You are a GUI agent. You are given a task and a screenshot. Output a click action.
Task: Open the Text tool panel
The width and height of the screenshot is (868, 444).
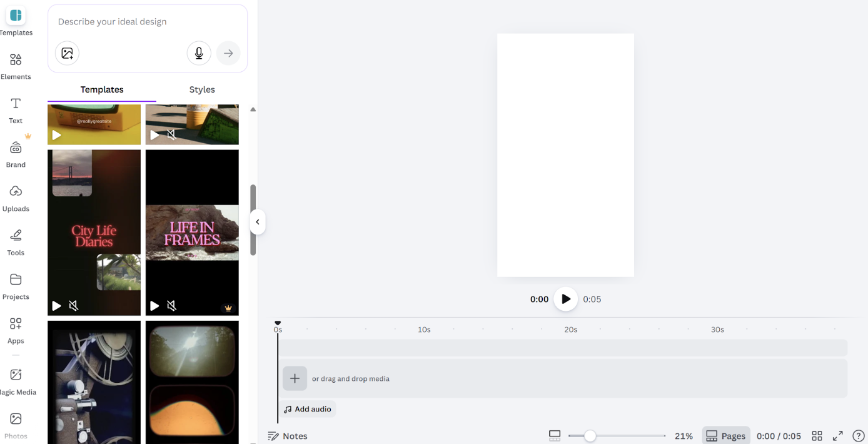tap(16, 109)
